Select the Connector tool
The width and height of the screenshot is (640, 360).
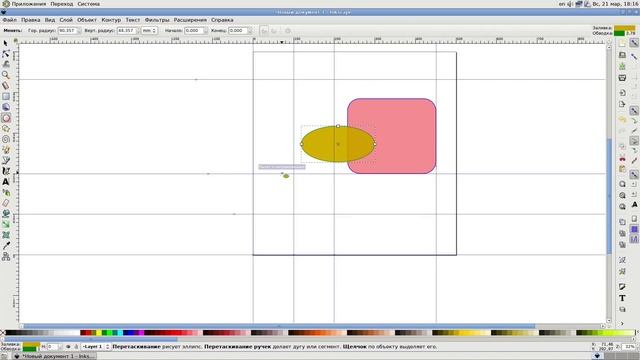coord(6,256)
